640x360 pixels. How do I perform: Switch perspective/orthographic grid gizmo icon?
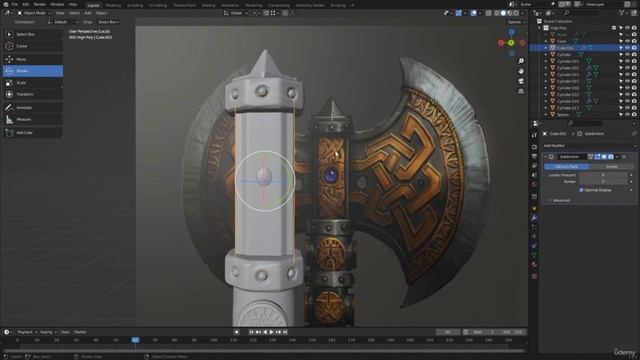(521, 91)
